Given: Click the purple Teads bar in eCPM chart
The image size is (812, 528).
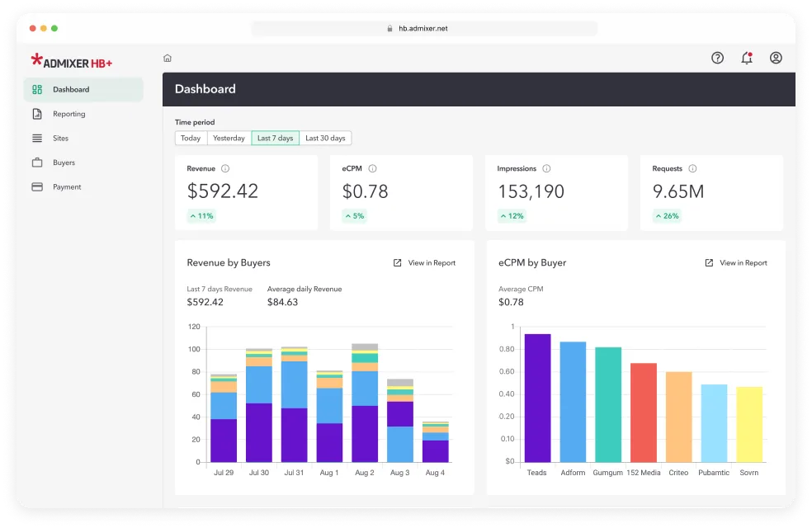Looking at the screenshot, I should point(537,398).
